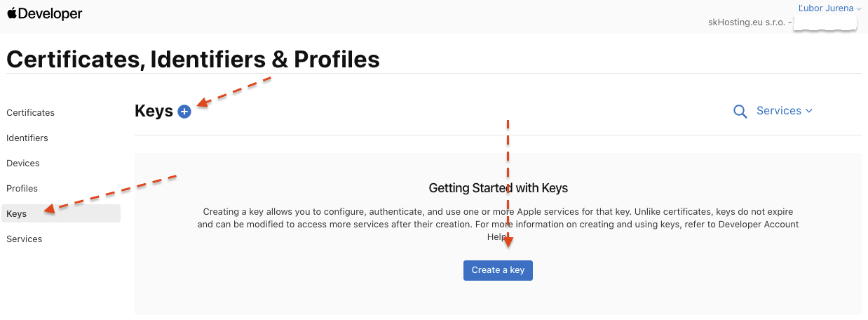
Task: Switch to Profiles in the sidebar
Action: [22, 189]
